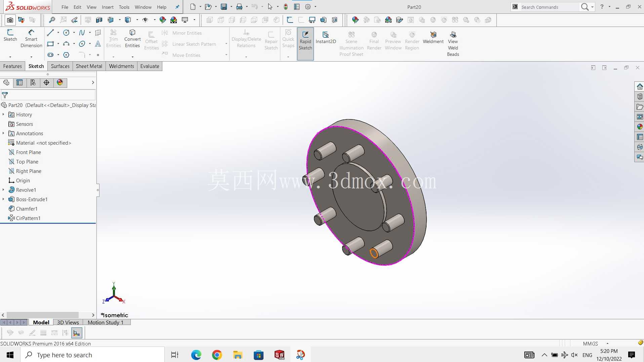Click the feature tree horizontal scrollbar
644x362 pixels.
click(43, 315)
